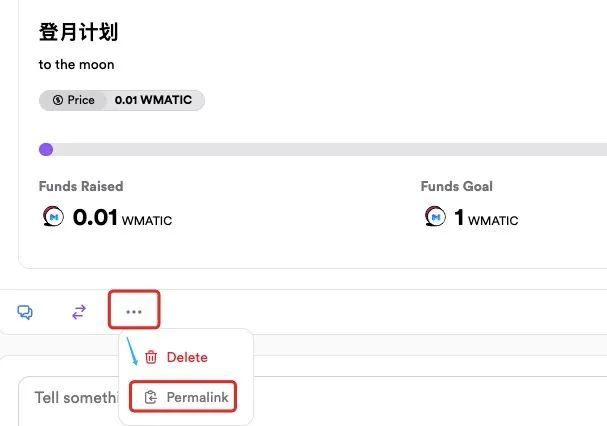Click the Funds Goal heading label
Viewport: 607px width, 426px height.
click(x=457, y=186)
